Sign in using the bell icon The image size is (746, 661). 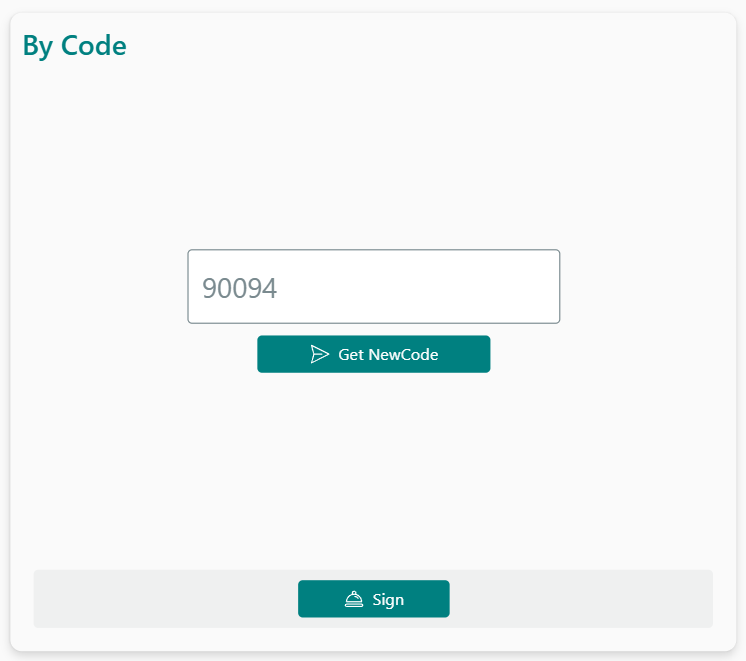354,599
